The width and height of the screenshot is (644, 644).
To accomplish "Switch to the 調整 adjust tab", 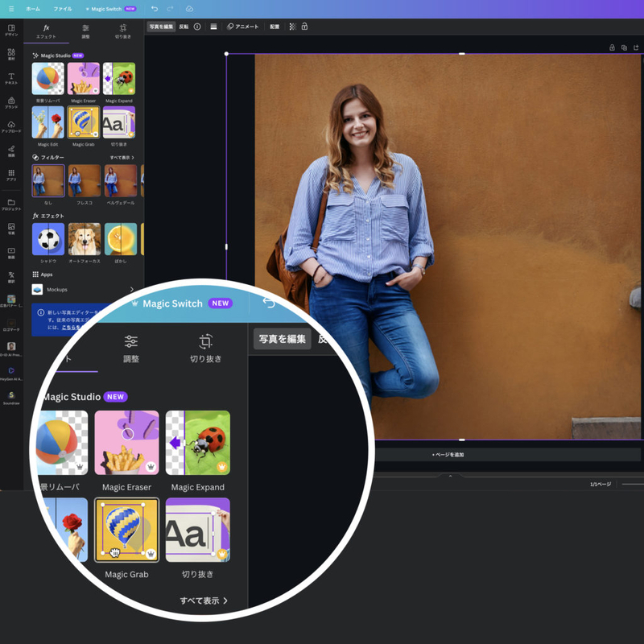I will coord(85,31).
